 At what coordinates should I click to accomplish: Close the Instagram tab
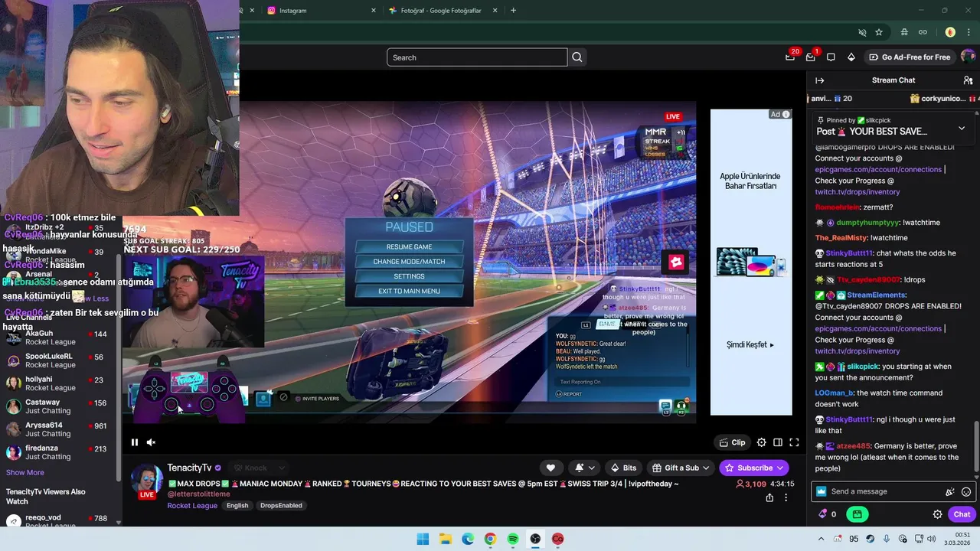(x=374, y=11)
